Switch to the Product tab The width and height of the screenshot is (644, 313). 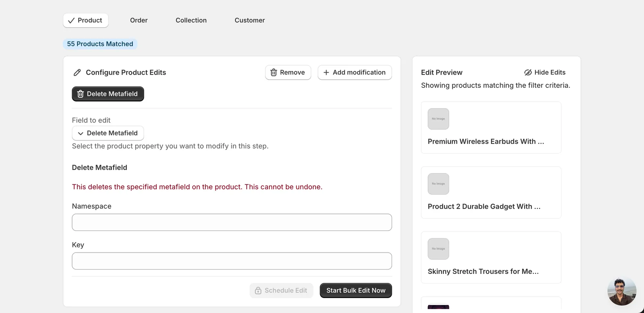[x=85, y=21]
